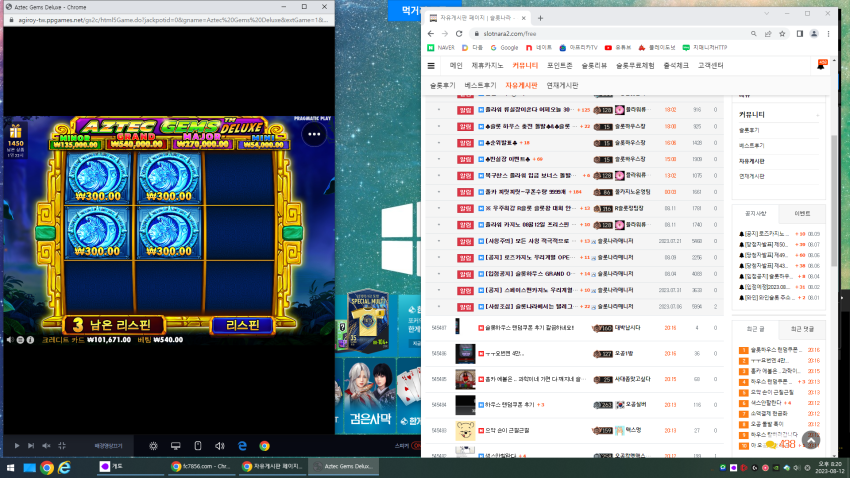The width and height of the screenshot is (850, 478).
Task: Open the Aztec Gems three-dot menu
Action: 314,134
